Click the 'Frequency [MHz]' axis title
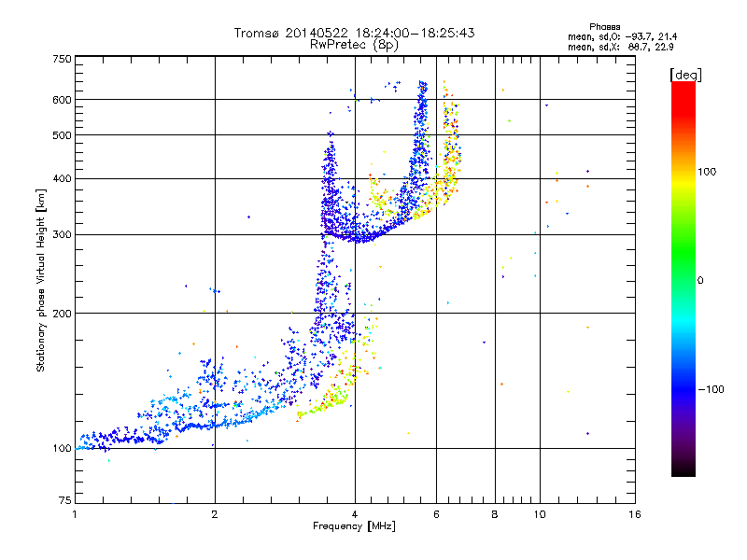Image resolution: width=747 pixels, height=560 pixels. [x=354, y=526]
